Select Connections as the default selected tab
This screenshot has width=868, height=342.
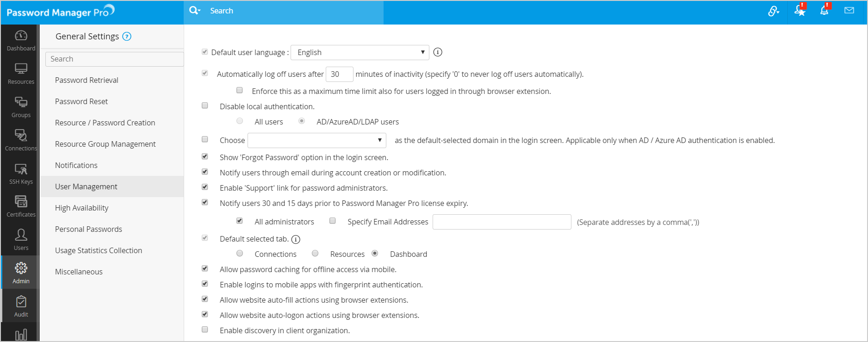pos(240,253)
